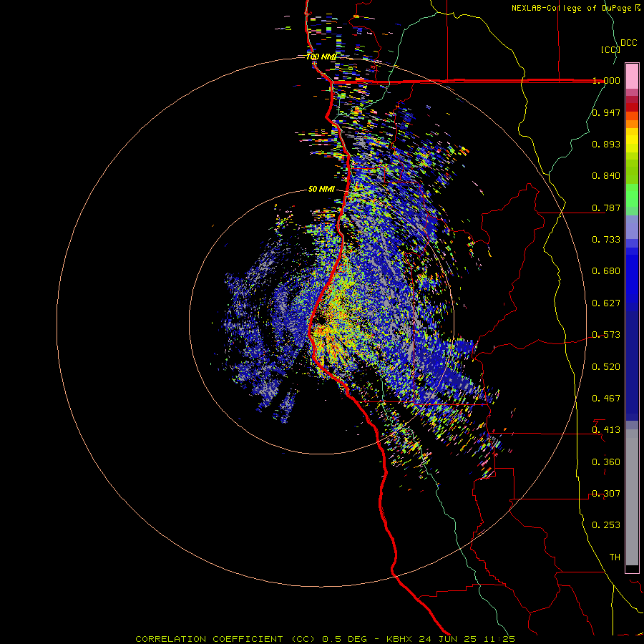Click the 0.733 scale value
644x644 pixels.
606,240
